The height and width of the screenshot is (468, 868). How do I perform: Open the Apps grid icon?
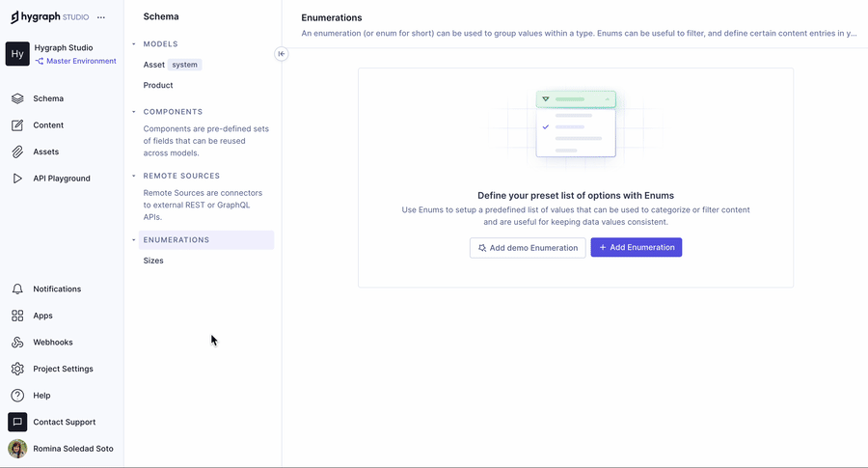tap(17, 316)
